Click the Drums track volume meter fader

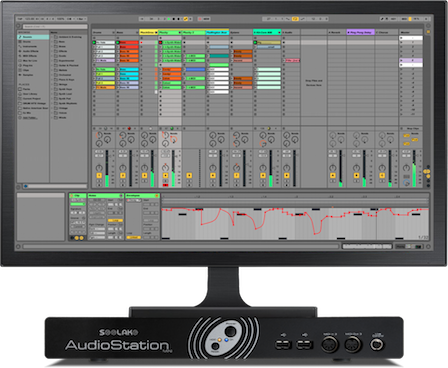click(x=107, y=168)
